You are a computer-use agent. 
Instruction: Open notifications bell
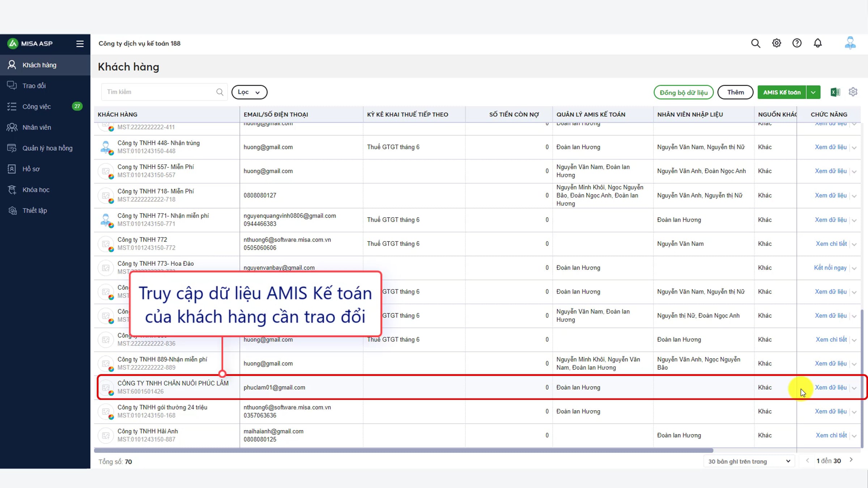pyautogui.click(x=818, y=43)
